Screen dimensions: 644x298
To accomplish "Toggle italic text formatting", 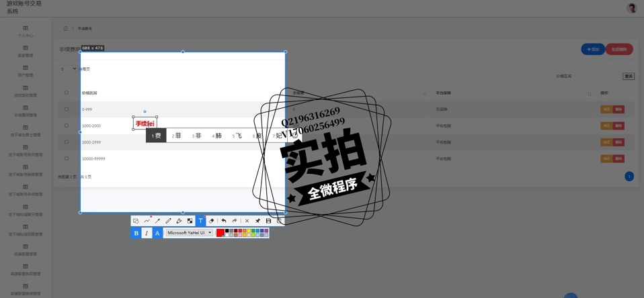I will point(147,233).
